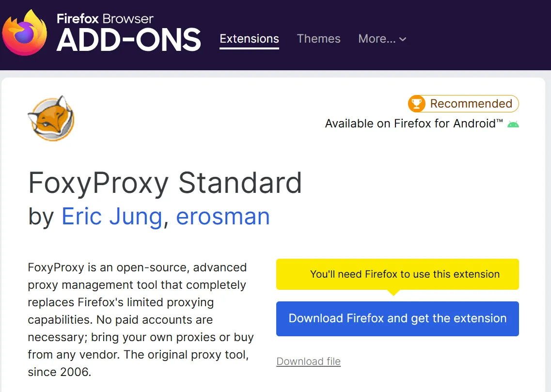Image resolution: width=551 pixels, height=392 pixels.
Task: Click the Recommended badge label
Action: pos(471,104)
